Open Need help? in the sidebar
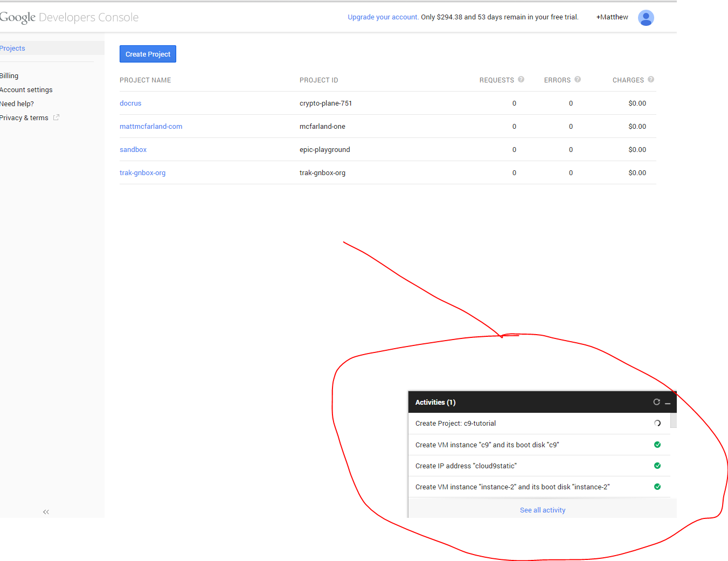 [17, 103]
